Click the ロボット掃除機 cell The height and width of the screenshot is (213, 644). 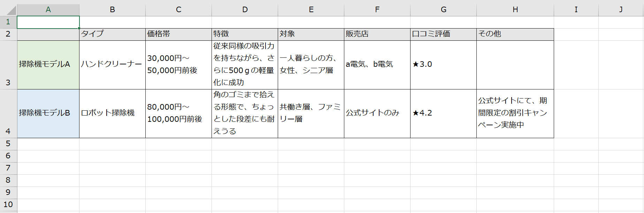coord(112,114)
